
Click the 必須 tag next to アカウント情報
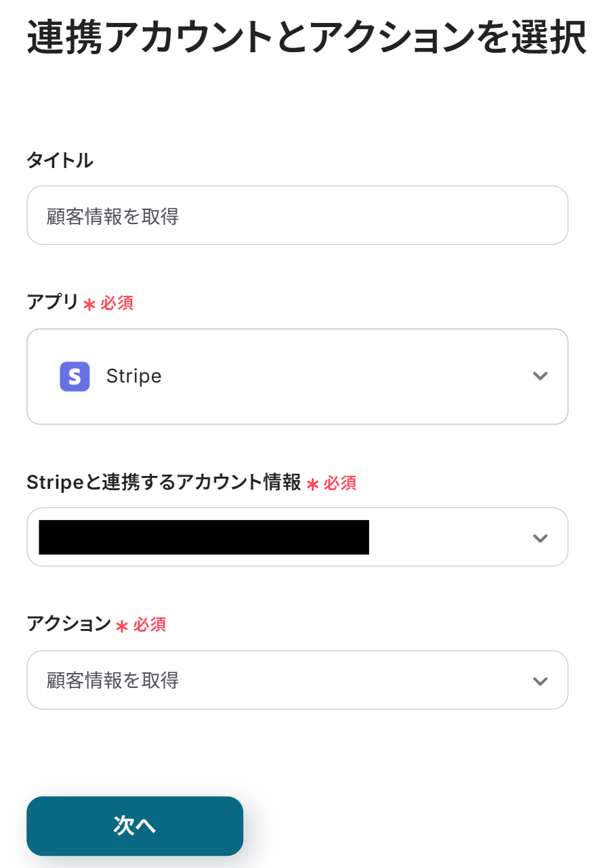(340, 483)
